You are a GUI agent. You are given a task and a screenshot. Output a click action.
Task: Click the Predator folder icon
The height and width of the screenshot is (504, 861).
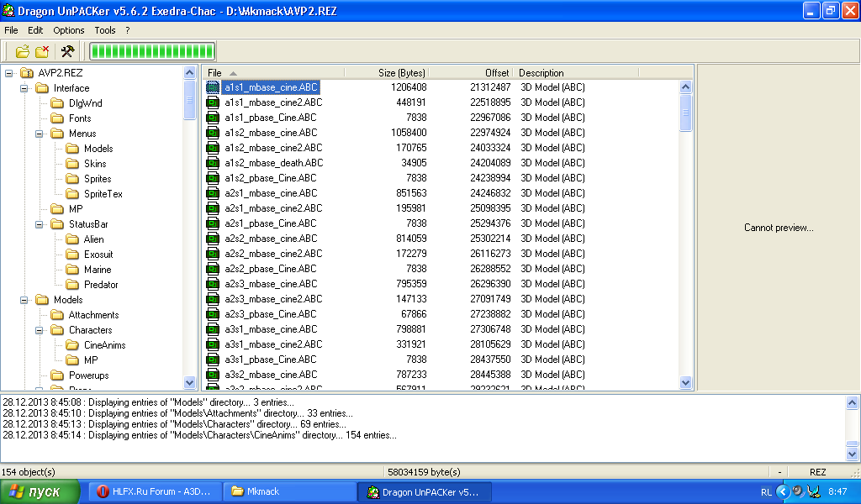coord(72,285)
